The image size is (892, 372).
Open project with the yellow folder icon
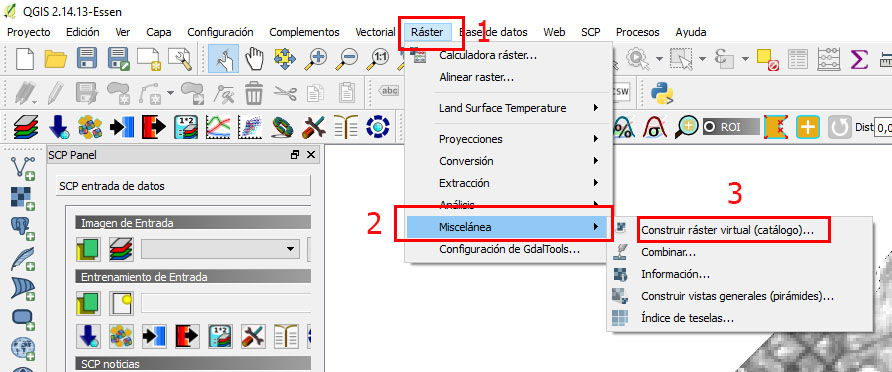56,59
